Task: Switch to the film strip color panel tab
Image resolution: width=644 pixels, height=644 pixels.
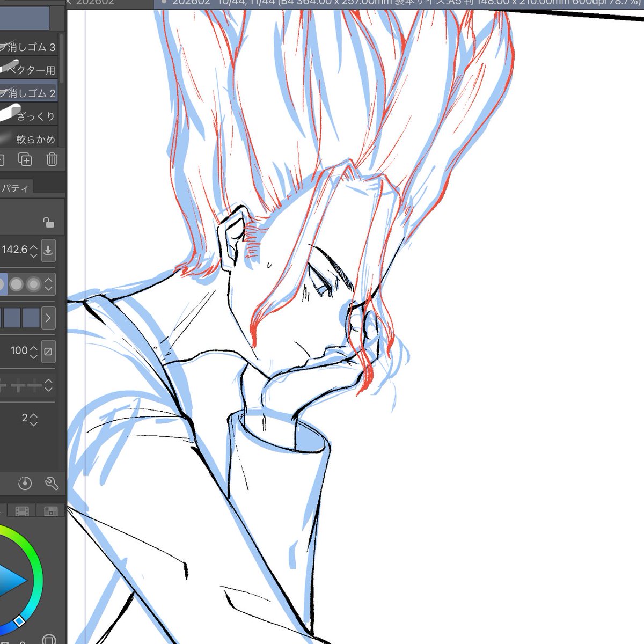Action: point(22,511)
